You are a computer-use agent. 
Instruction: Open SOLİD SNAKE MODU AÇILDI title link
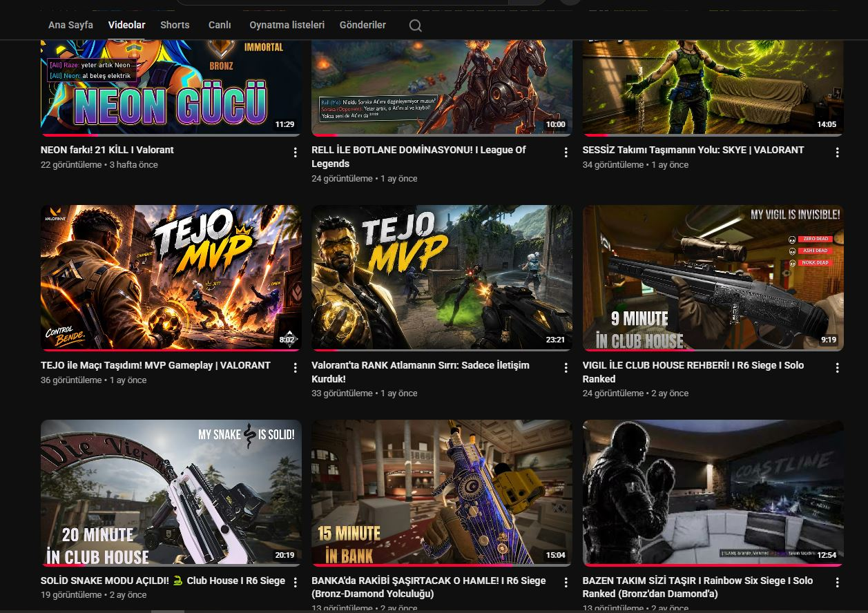162,581
